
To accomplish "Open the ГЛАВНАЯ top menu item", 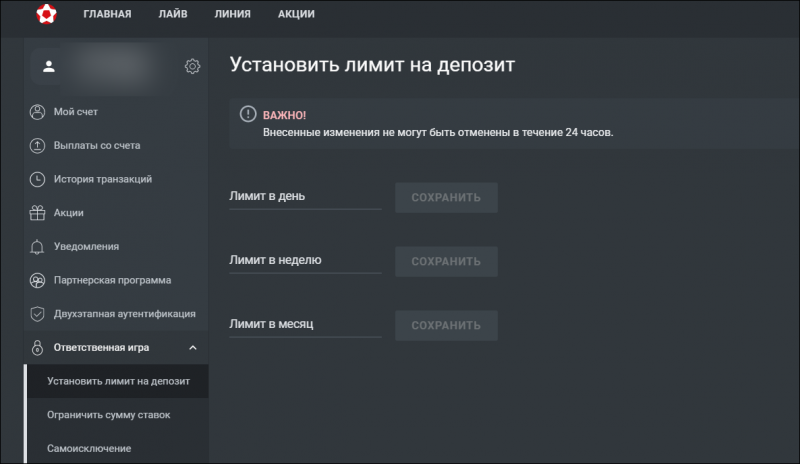I will (x=107, y=14).
